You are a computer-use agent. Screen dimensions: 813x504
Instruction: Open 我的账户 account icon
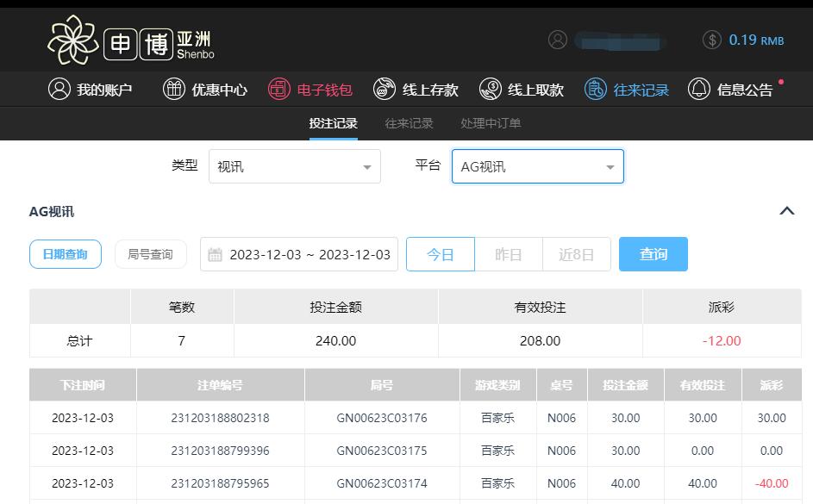click(59, 89)
